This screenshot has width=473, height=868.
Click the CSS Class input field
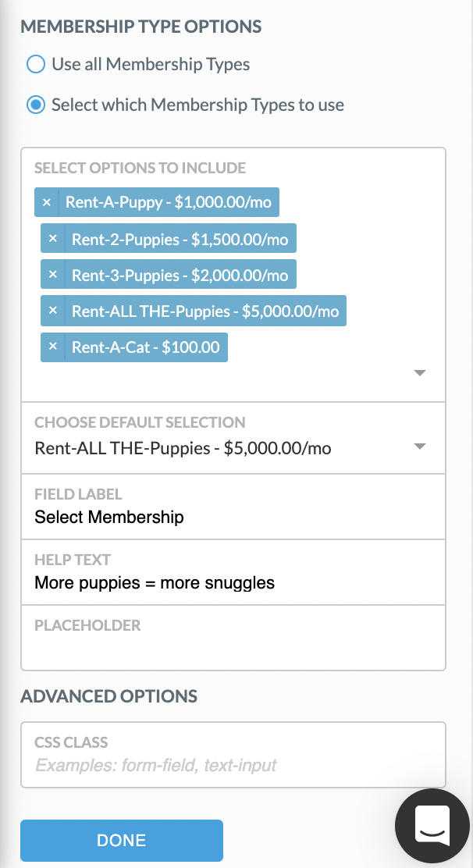click(233, 755)
